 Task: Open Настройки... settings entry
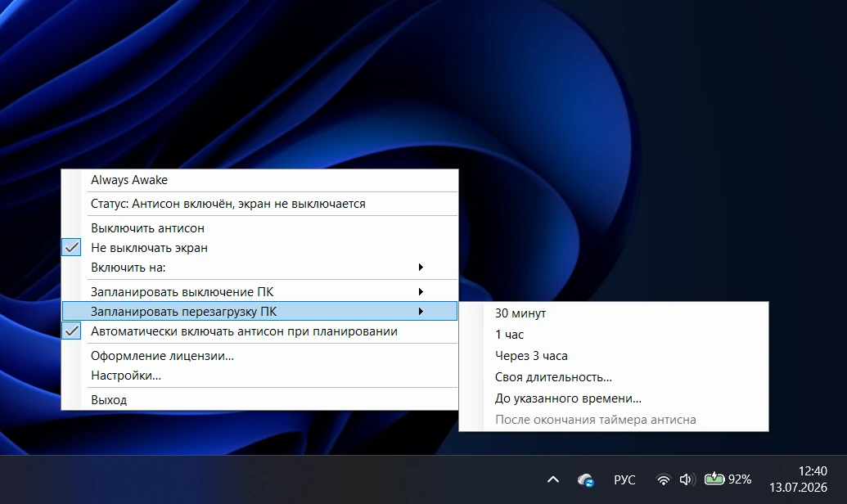tap(259, 376)
